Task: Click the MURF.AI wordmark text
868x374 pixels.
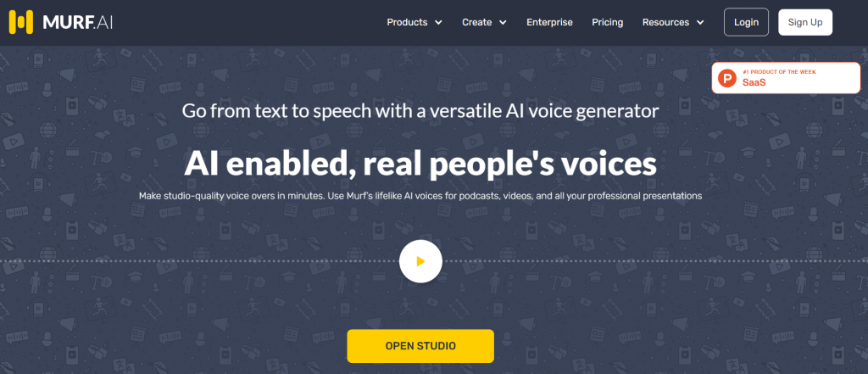Action: pyautogui.click(x=75, y=22)
